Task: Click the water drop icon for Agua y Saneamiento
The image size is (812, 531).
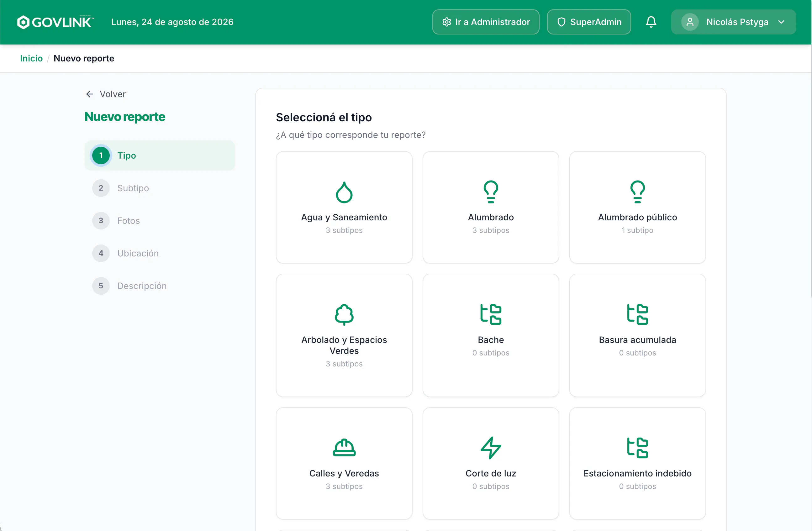Action: [x=344, y=192]
